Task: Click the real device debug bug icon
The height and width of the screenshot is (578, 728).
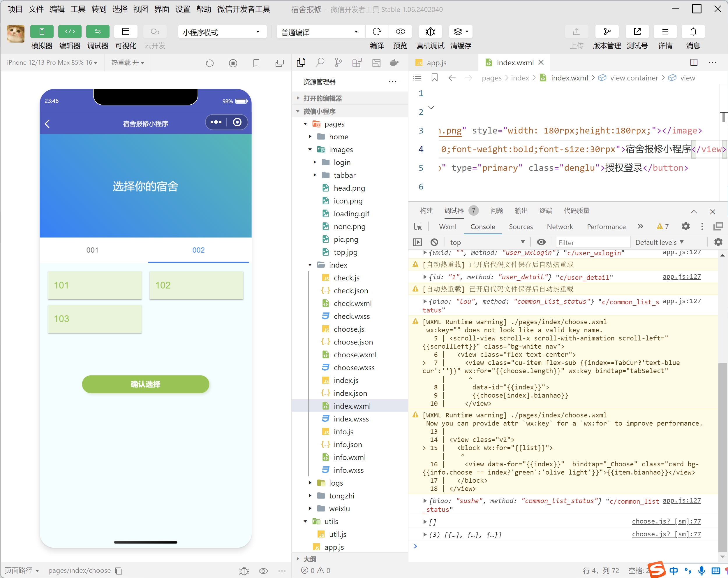Action: (x=430, y=32)
